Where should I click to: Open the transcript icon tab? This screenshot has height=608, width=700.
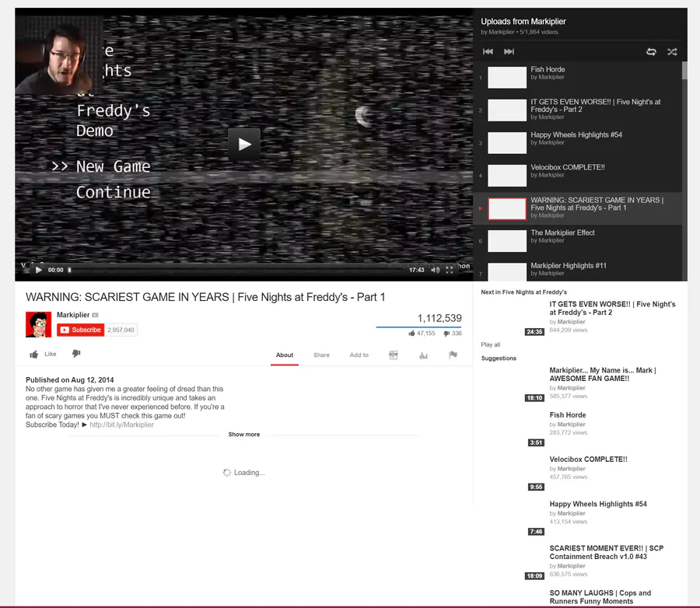(x=394, y=355)
